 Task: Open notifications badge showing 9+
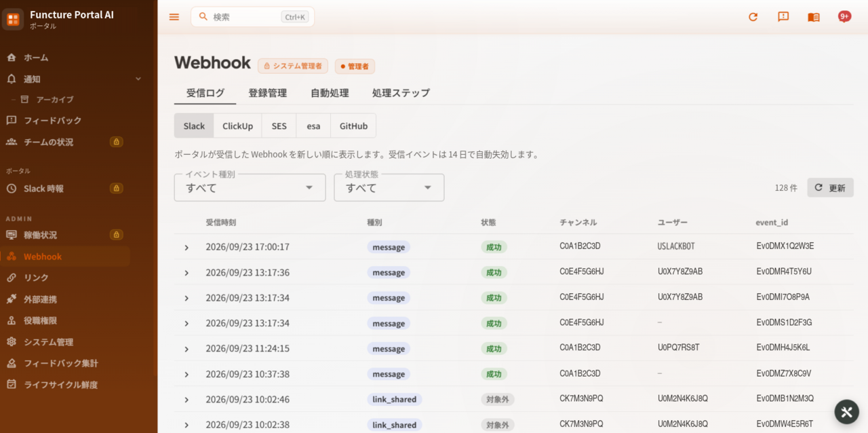coord(844,16)
